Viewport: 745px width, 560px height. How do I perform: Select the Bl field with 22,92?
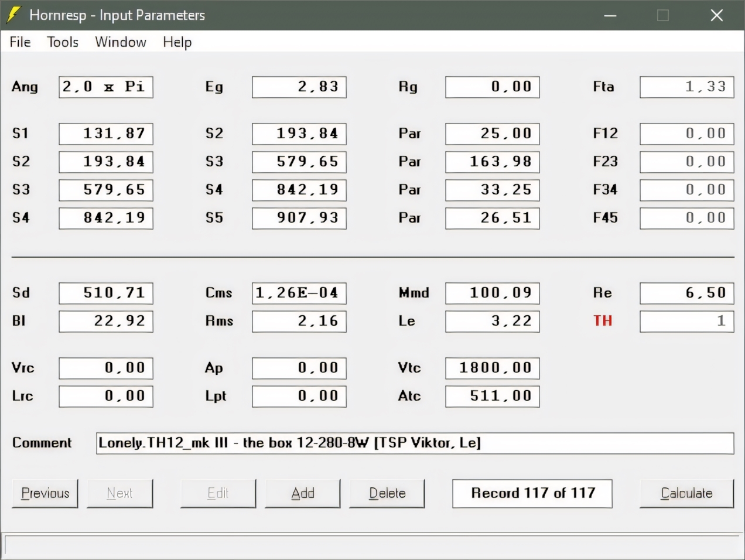coord(105,321)
